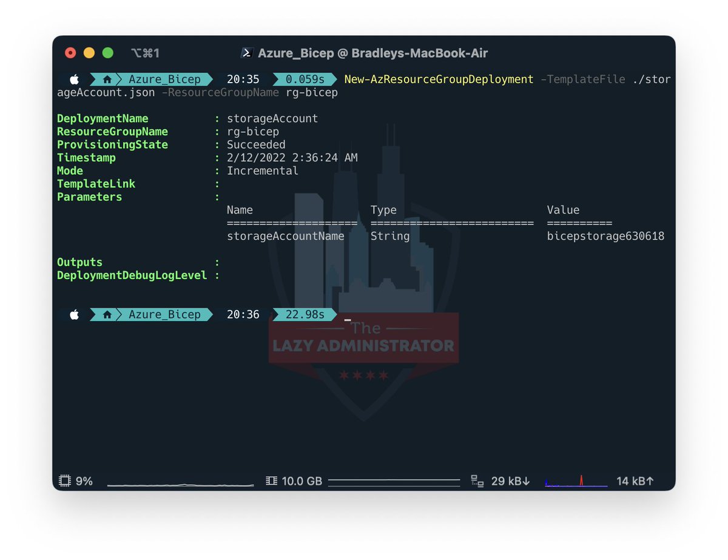
Task: Click the storageAccount deployment name value
Action: pyautogui.click(x=272, y=118)
